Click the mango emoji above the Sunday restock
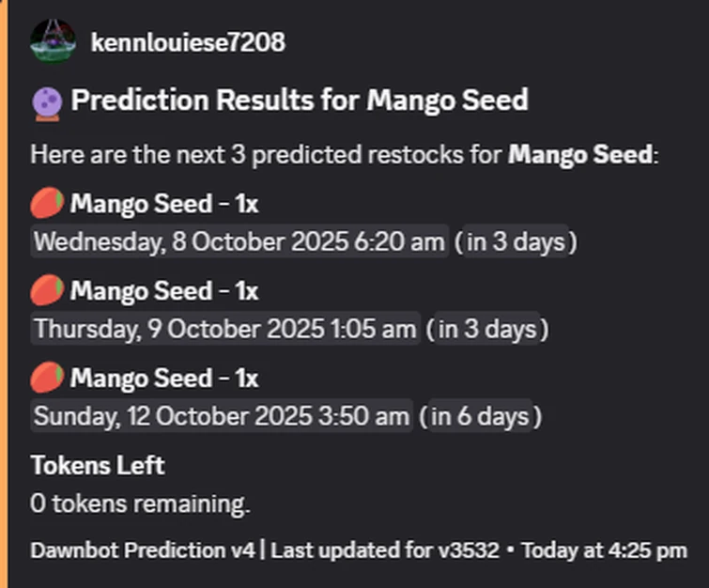The height and width of the screenshot is (588, 709). (x=47, y=379)
